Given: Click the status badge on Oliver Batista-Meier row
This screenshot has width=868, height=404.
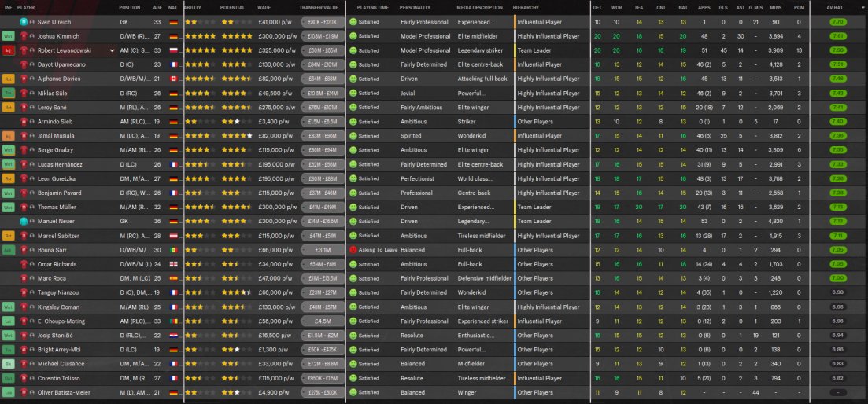Looking at the screenshot, I should (x=9, y=392).
